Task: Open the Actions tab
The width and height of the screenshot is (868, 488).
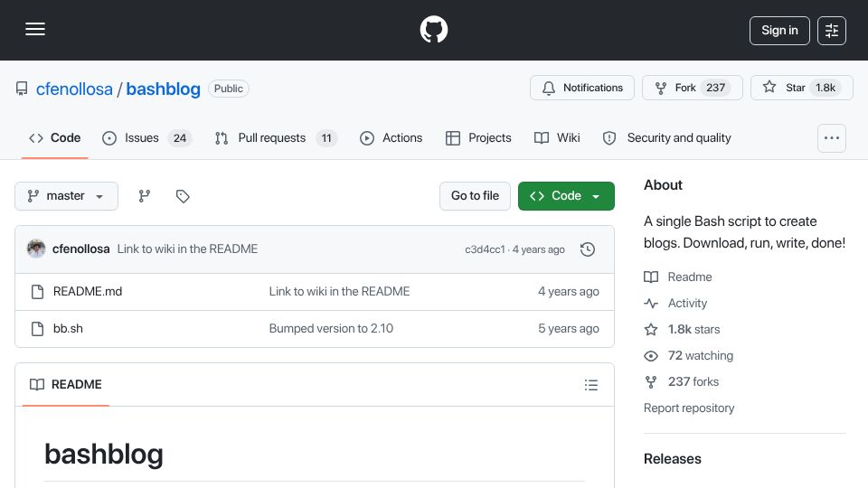Action: point(391,137)
